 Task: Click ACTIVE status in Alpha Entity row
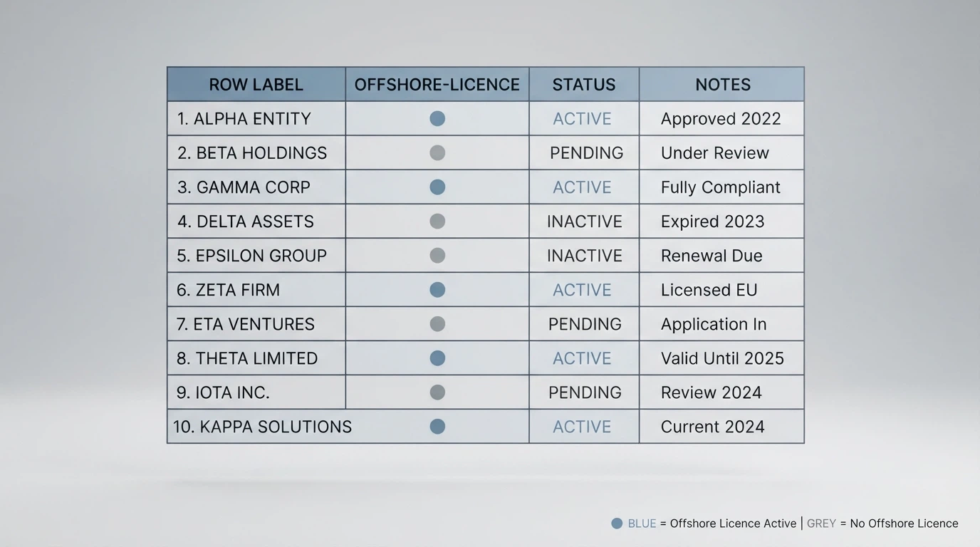click(x=583, y=119)
